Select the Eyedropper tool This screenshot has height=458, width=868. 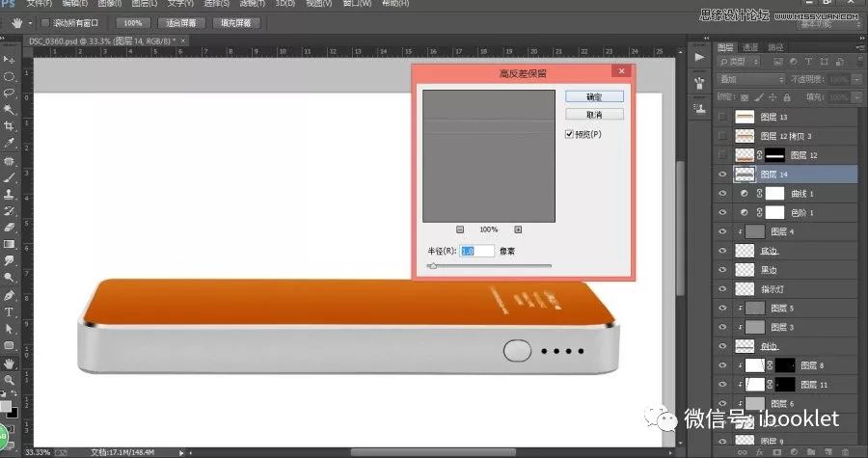pyautogui.click(x=9, y=143)
